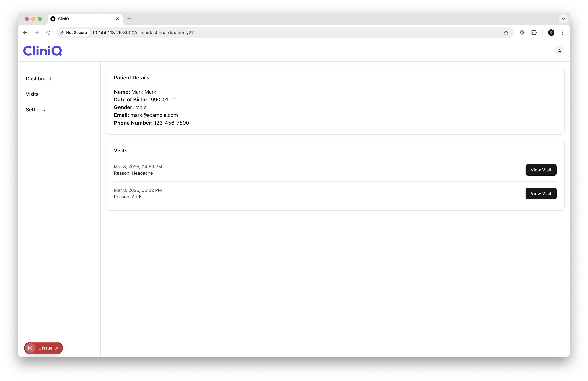
Task: Open the Chrome profile avatar
Action: [x=551, y=33]
